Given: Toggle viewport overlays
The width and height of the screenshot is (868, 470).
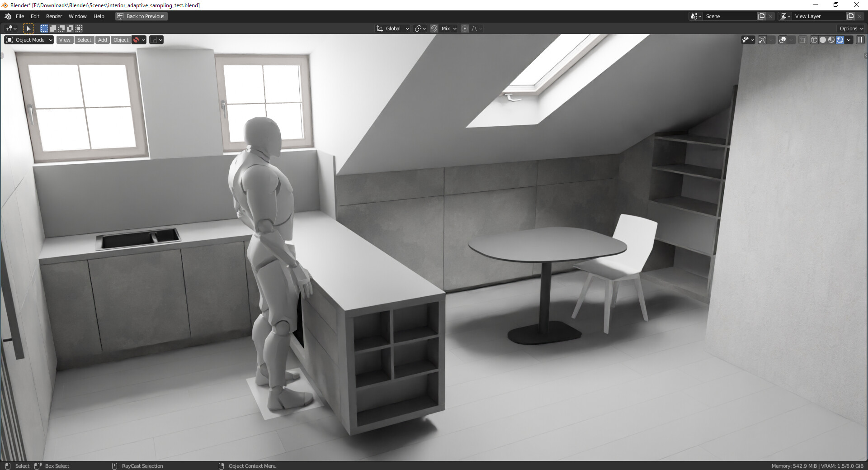Looking at the screenshot, I should [x=783, y=40].
